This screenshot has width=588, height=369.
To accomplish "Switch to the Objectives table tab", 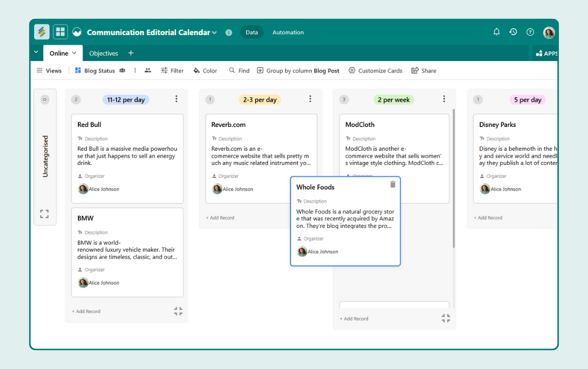I will (x=104, y=53).
